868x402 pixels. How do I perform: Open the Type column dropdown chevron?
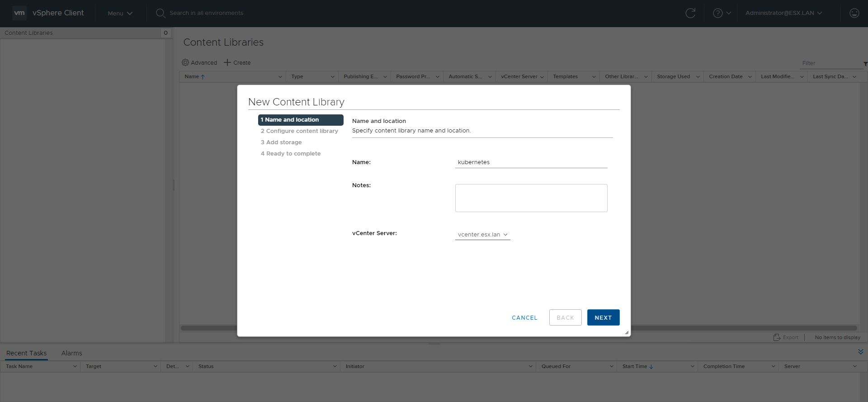333,77
